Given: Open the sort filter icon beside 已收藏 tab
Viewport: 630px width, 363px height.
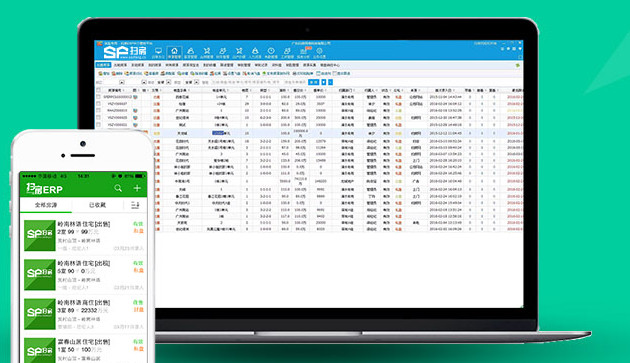Looking at the screenshot, I should 135,205.
